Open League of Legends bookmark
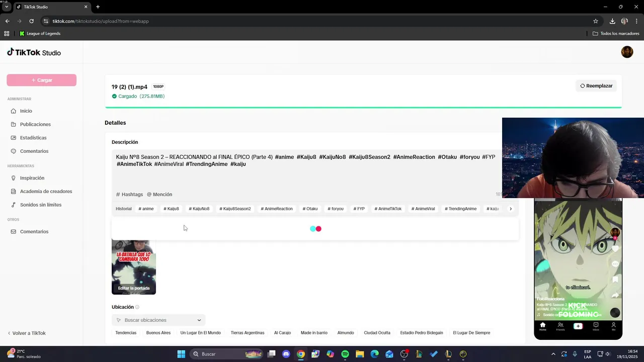 click(x=40, y=34)
